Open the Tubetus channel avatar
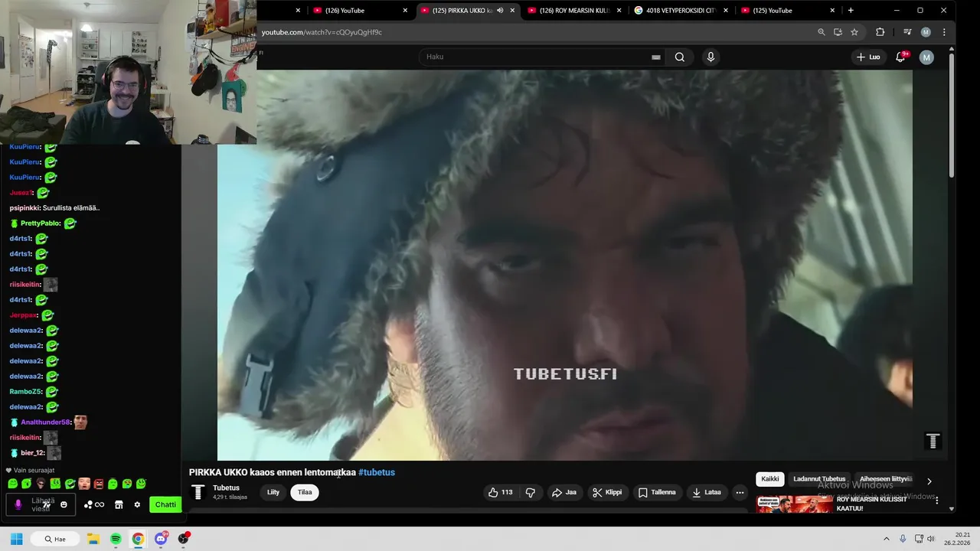Screen dimensions: 980x551 tap(198, 492)
